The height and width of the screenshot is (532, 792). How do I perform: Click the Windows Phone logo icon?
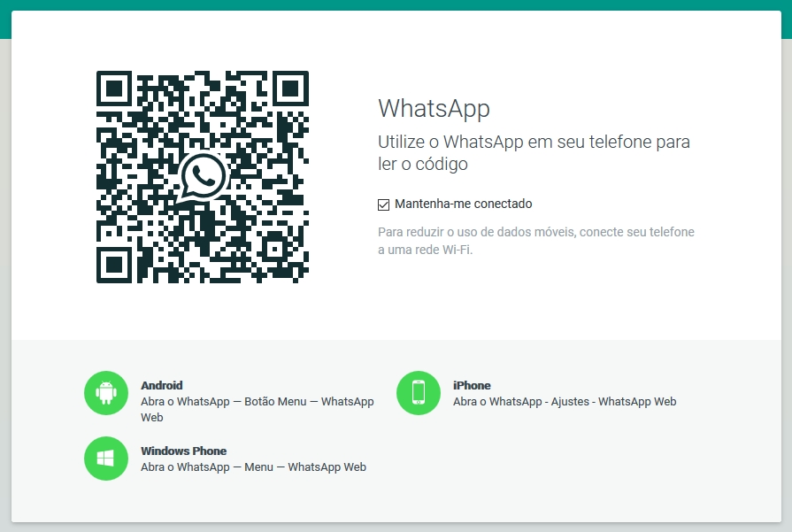pos(106,459)
